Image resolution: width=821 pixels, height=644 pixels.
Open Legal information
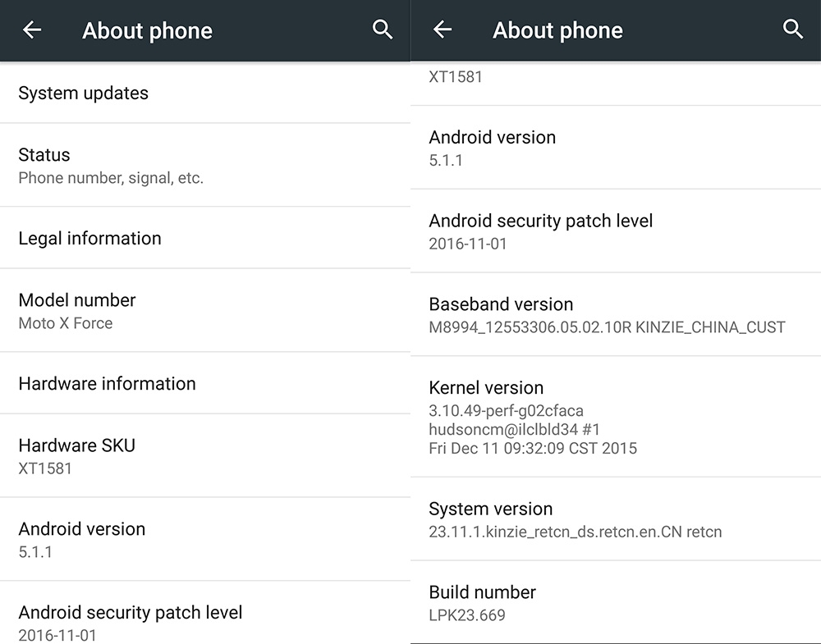[x=204, y=238]
